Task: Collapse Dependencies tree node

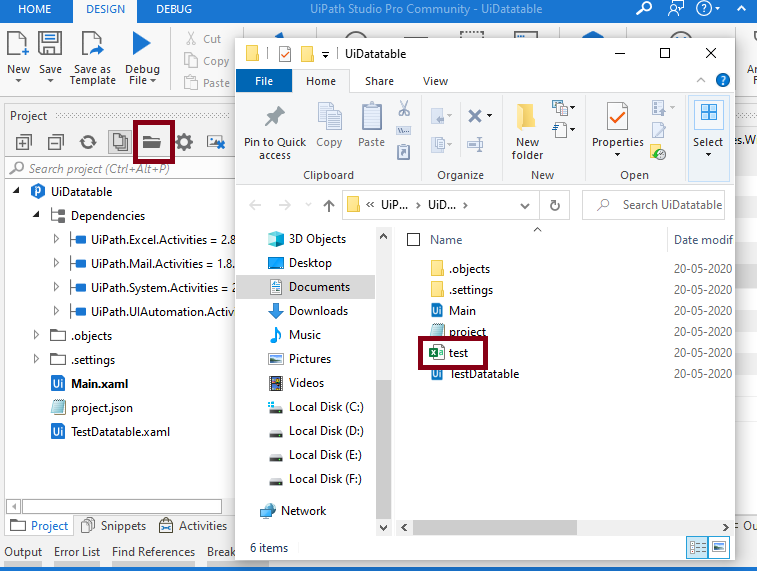Action: [37, 215]
